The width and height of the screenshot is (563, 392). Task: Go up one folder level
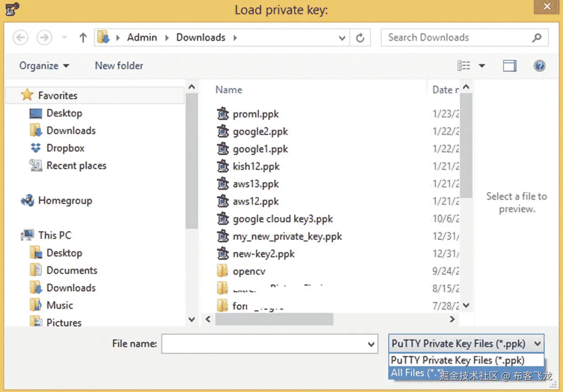point(83,38)
